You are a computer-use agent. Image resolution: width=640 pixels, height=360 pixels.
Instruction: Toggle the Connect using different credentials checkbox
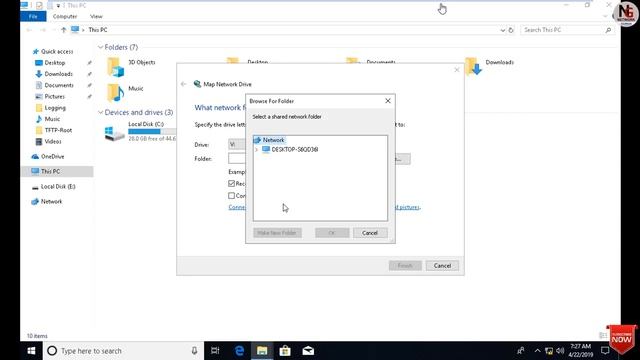click(231, 196)
